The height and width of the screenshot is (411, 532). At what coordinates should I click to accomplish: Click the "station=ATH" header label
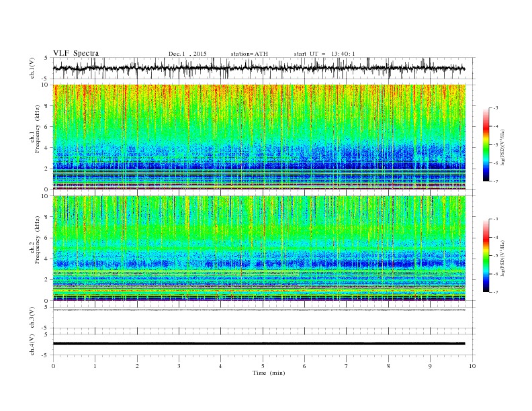pyautogui.click(x=249, y=54)
